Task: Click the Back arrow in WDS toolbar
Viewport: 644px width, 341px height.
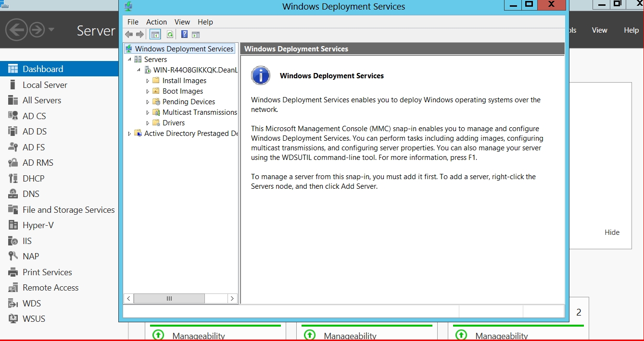Action: pos(129,35)
